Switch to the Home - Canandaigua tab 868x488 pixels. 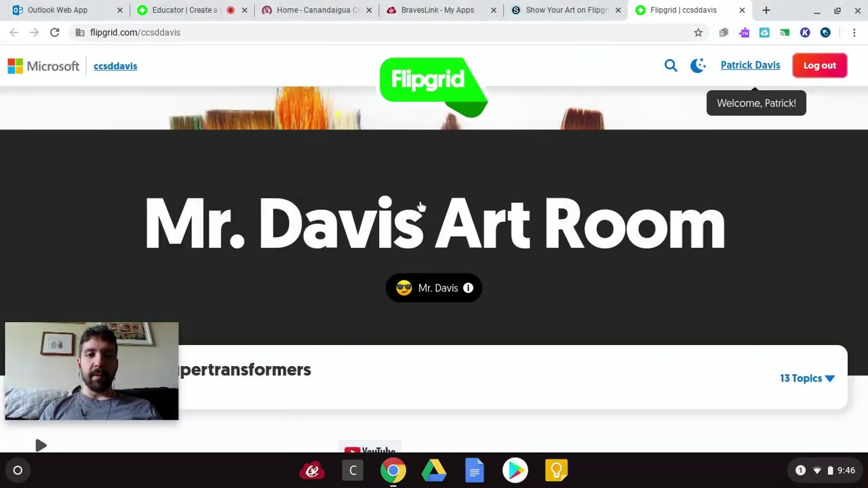pos(317,10)
